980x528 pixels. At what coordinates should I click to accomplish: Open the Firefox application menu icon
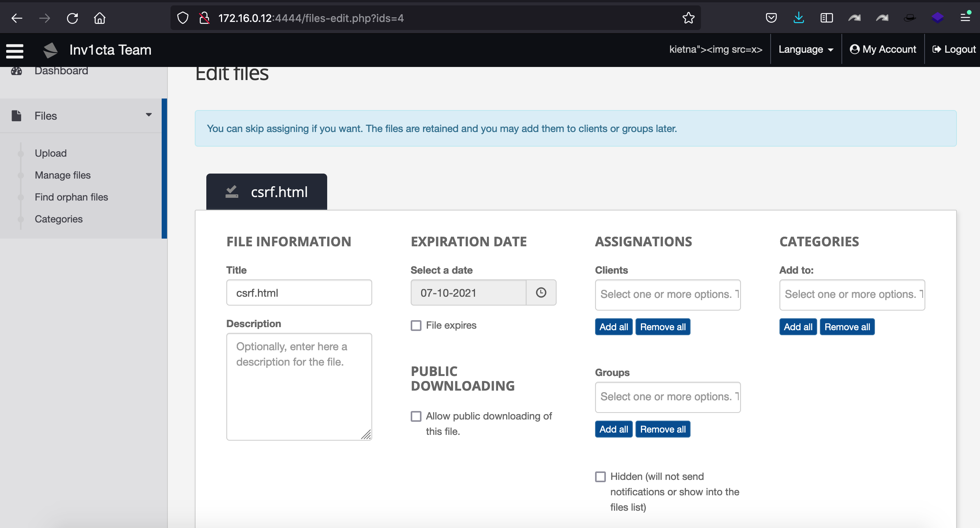click(965, 18)
